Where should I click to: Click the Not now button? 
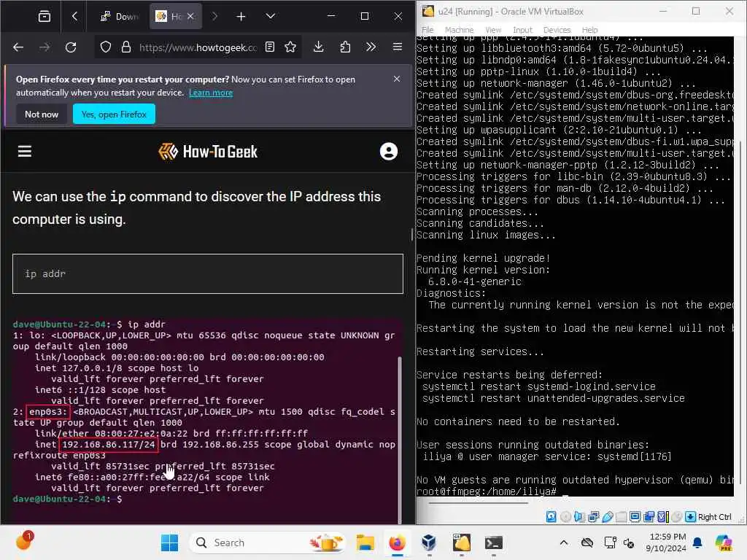click(42, 114)
